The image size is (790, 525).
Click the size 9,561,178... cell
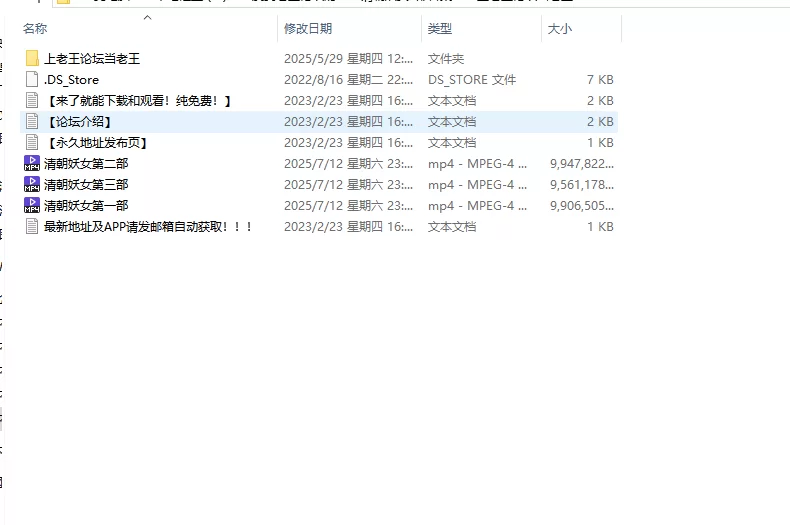582,184
